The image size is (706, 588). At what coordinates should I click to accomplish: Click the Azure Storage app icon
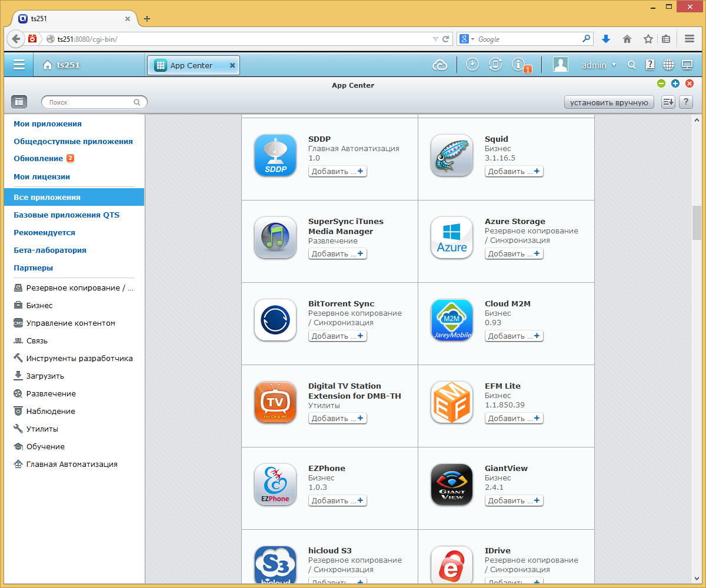[x=452, y=238]
